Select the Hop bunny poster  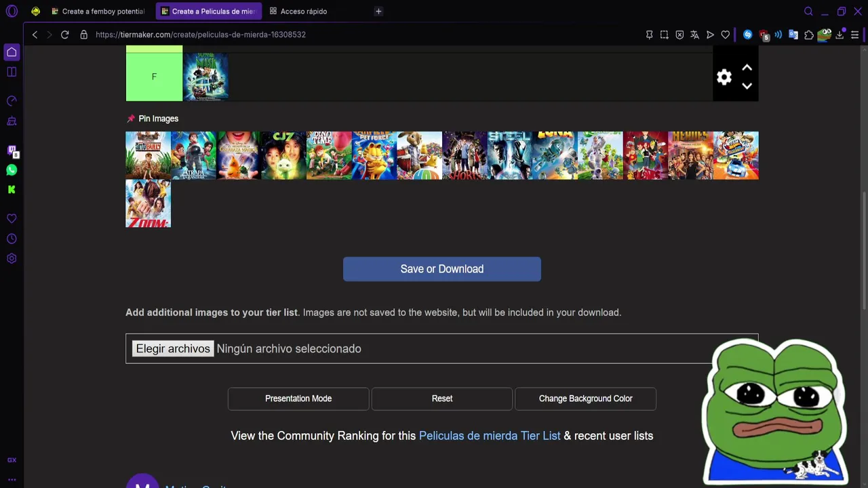(x=419, y=156)
